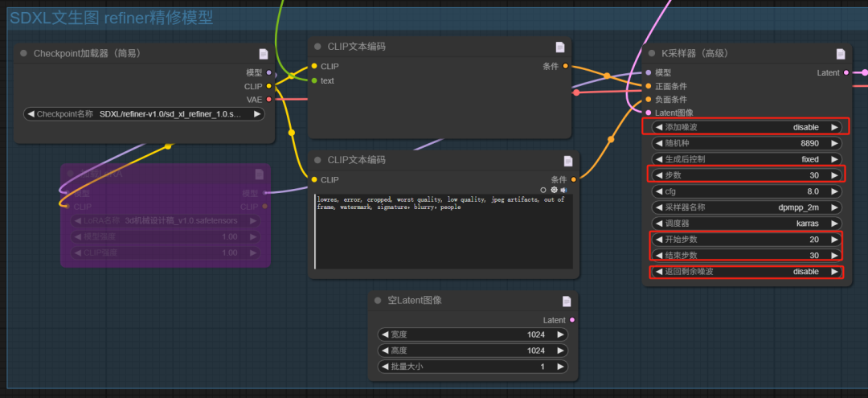Increase 高度 with its right arrow
Screen dimensions: 868x398
point(560,351)
